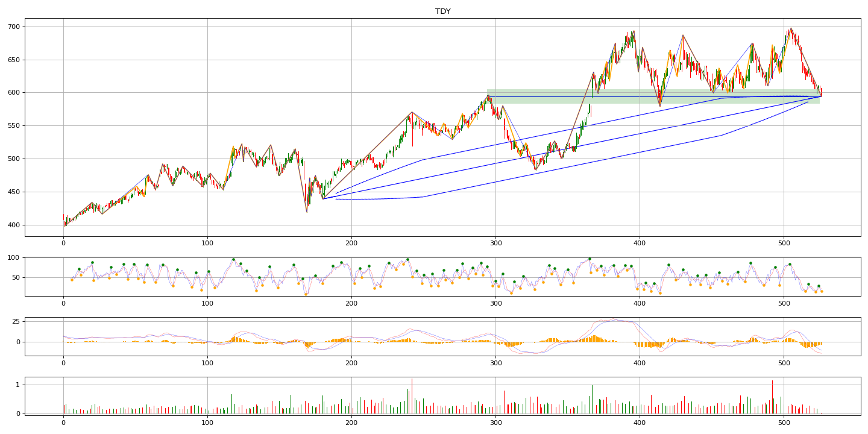
Task: Click the 650 price axis label
Action: tap(14, 60)
